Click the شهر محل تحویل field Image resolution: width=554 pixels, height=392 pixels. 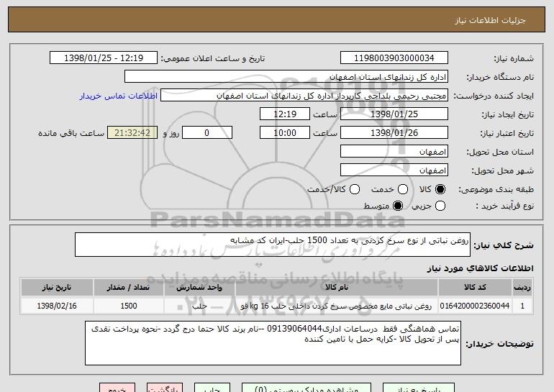point(394,170)
